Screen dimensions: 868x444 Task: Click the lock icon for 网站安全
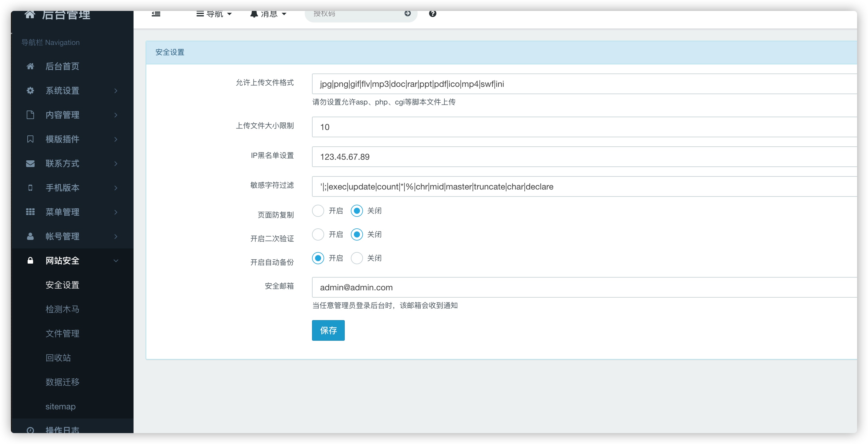(30, 260)
